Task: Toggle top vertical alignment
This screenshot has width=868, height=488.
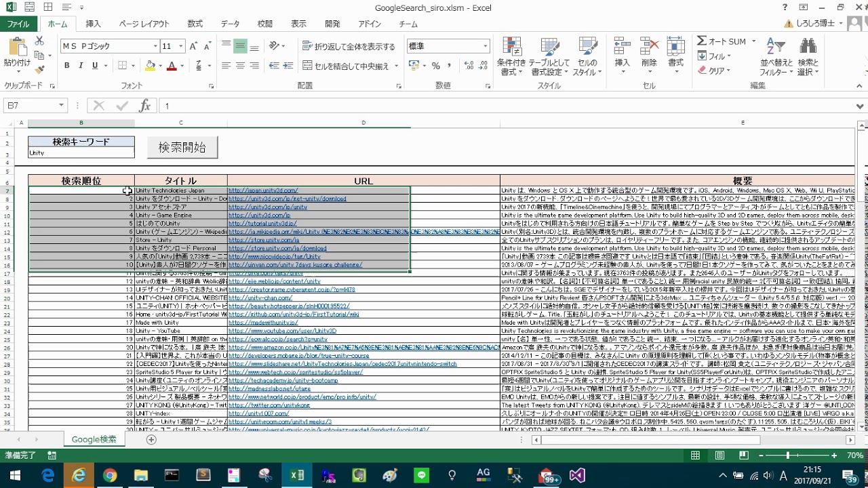Action: pyautogui.click(x=226, y=45)
